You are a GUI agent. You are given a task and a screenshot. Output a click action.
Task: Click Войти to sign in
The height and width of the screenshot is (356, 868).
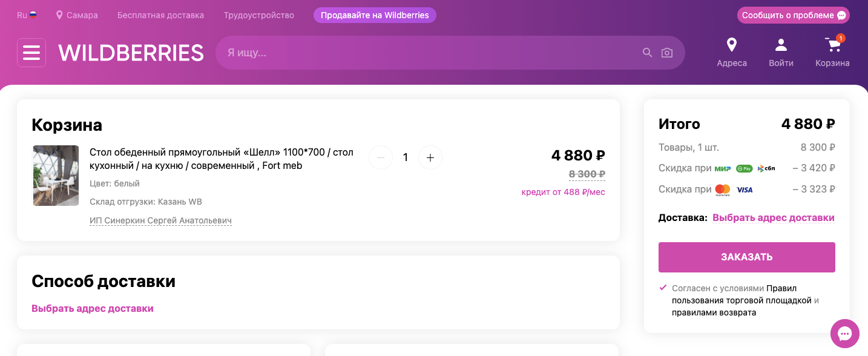point(781,52)
